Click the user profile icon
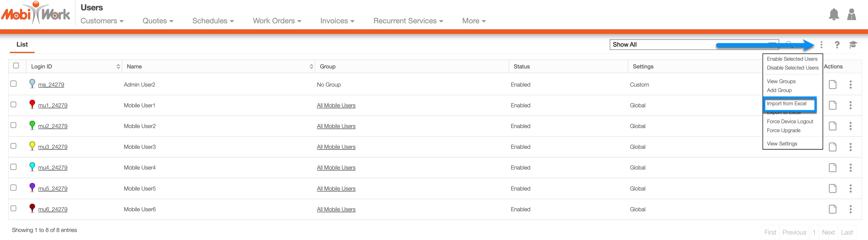This screenshot has width=868, height=240. pyautogui.click(x=851, y=15)
